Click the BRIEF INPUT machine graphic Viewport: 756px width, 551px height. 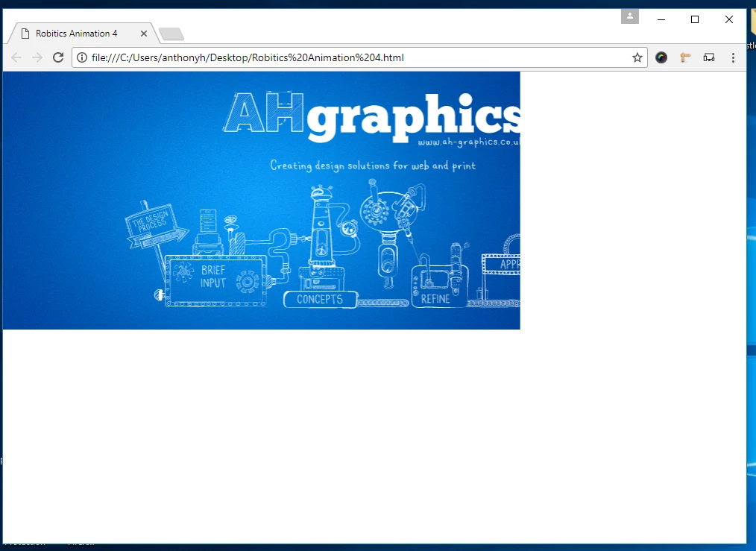point(215,280)
